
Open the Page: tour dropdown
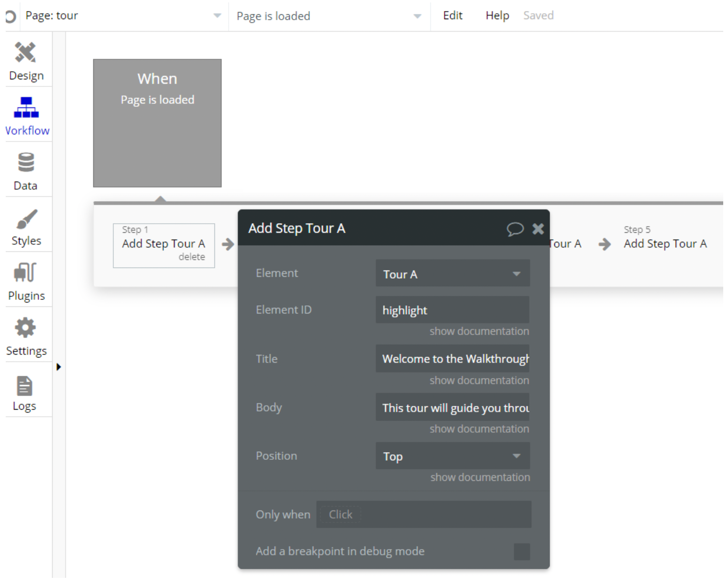click(x=123, y=16)
